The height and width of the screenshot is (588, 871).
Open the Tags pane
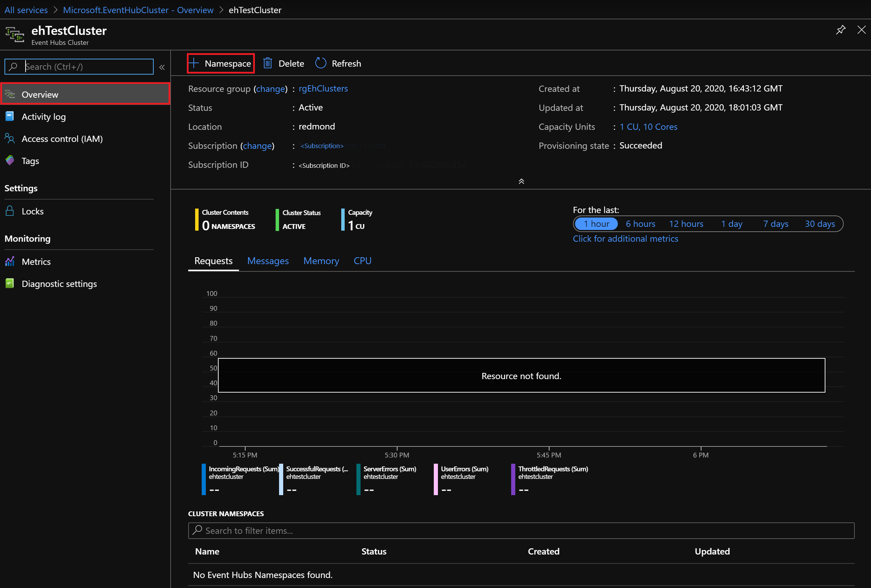[30, 161]
